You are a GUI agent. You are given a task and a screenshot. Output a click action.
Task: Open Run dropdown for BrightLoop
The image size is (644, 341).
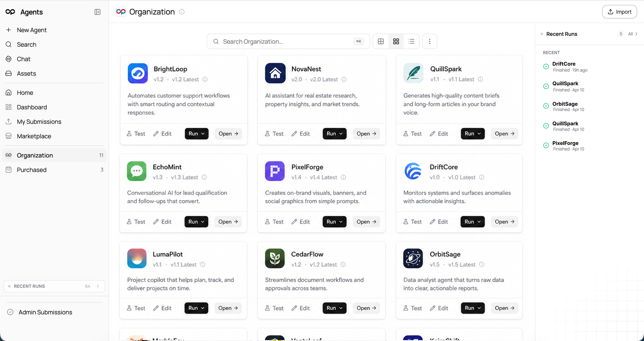tap(197, 134)
